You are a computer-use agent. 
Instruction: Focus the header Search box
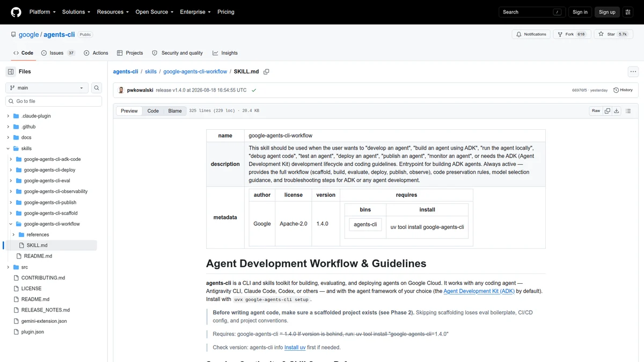(532, 12)
